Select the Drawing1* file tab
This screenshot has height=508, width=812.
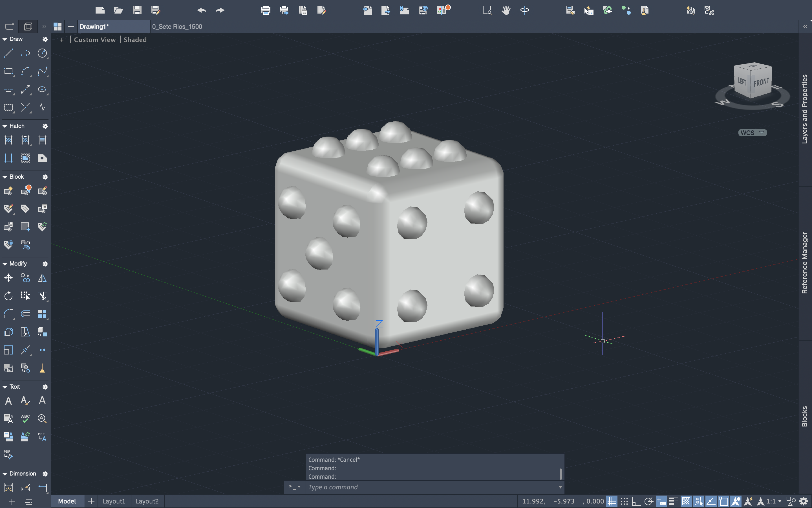[x=113, y=27]
